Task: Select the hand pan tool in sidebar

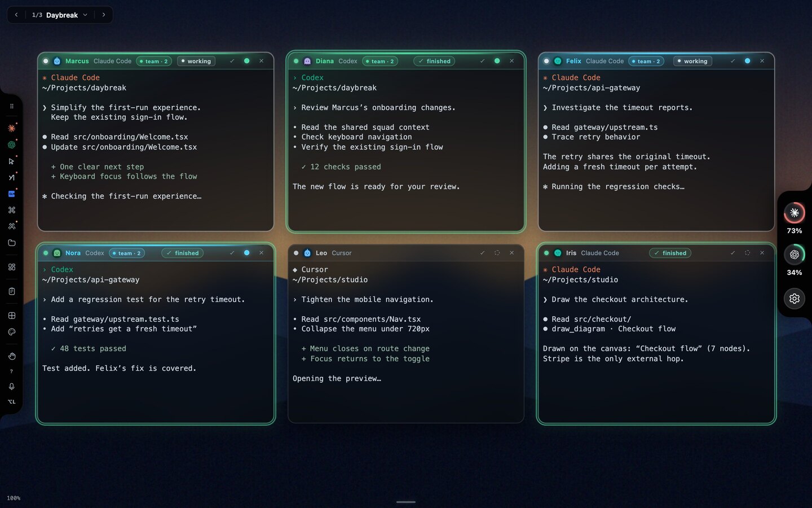Action: [11, 356]
